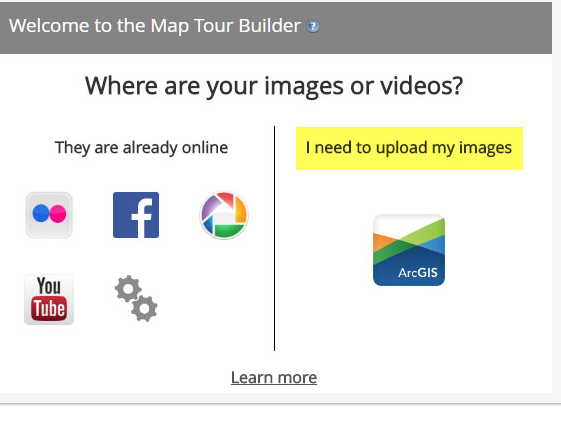Click the upper-left gear of the gears icon
Image resolution: width=561 pixels, height=430 pixels.
128,288
